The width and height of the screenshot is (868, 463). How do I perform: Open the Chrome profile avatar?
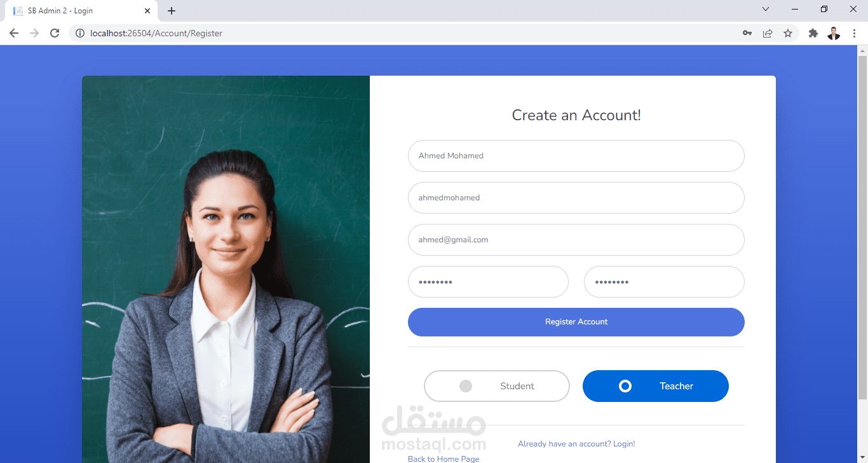coord(834,33)
